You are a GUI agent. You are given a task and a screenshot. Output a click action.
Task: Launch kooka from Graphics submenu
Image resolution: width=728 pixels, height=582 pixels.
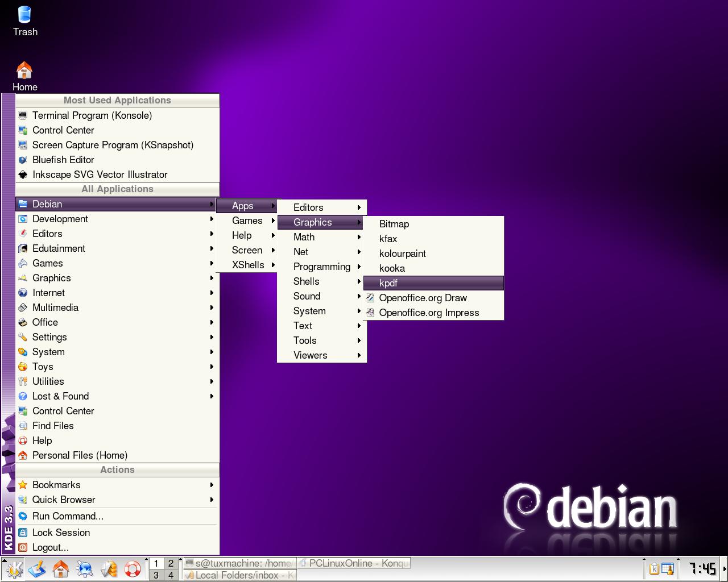click(x=433, y=268)
